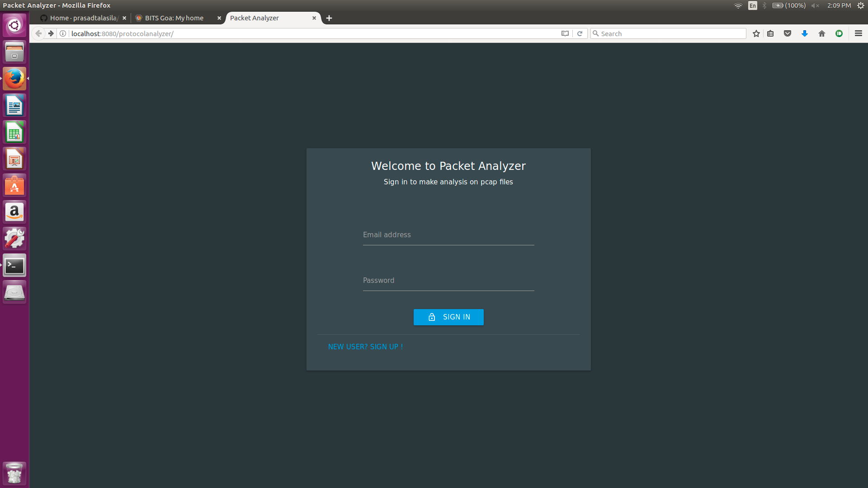Click the site info icon in URL bar
868x488 pixels.
63,33
